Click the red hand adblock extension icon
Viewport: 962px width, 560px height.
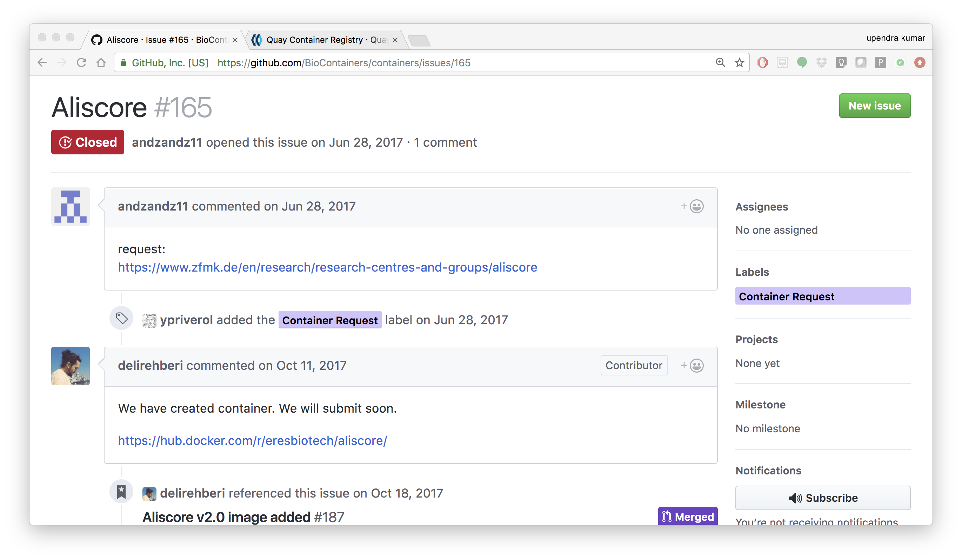point(763,62)
